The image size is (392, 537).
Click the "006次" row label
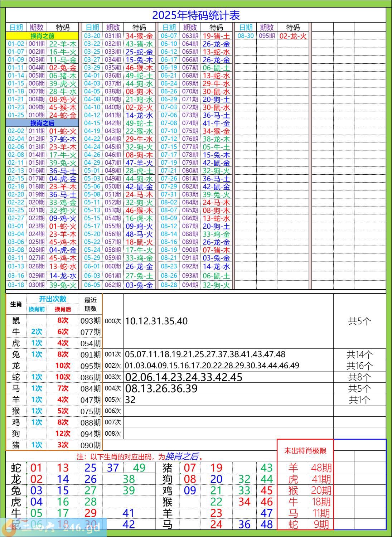[x=113, y=411]
